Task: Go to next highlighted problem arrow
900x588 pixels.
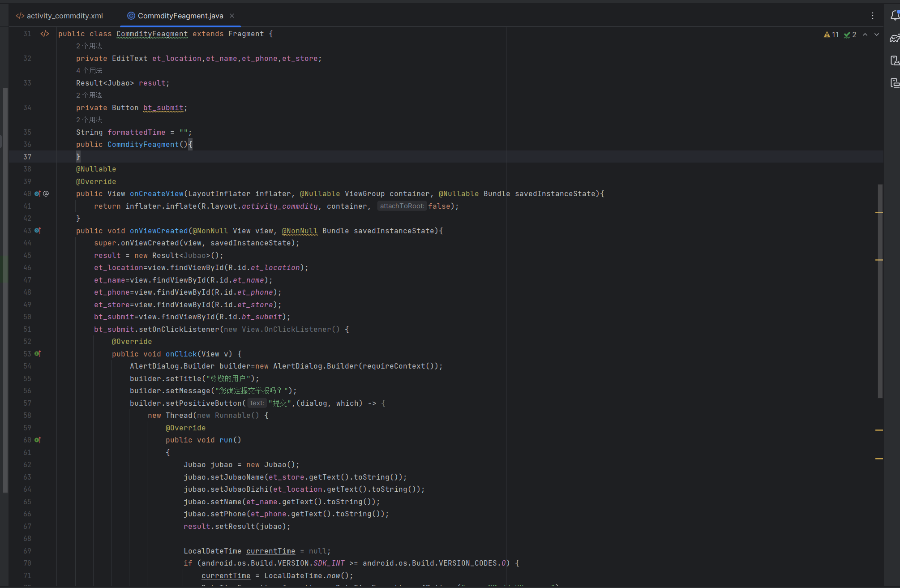Action: tap(877, 34)
